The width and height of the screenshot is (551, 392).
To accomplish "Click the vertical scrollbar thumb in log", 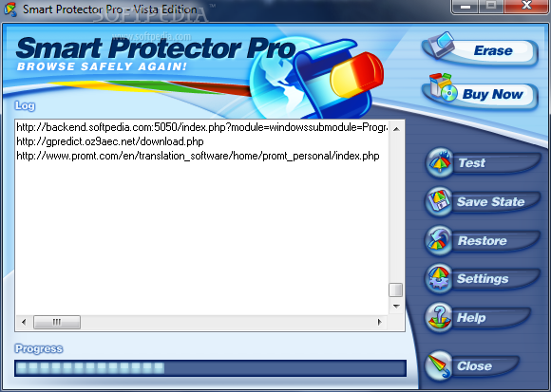I will point(396,289).
